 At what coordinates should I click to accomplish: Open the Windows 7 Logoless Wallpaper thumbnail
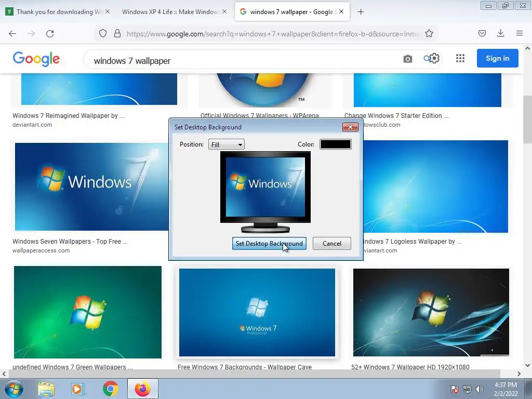[436, 187]
